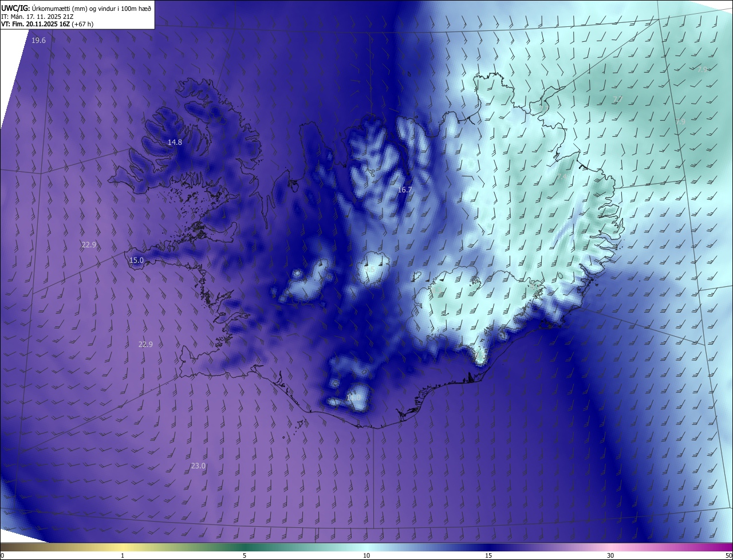Click the 22.9 value nearest the 15.0 label

click(x=89, y=244)
